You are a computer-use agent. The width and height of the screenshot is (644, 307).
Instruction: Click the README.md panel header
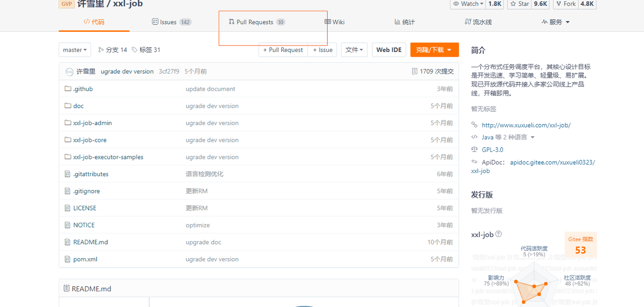click(259, 289)
